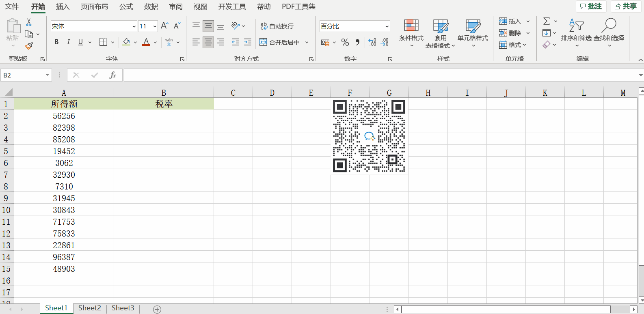Viewport: 644px width, 314px height.
Task: Open the font color dropdown arrow
Action: (156, 42)
